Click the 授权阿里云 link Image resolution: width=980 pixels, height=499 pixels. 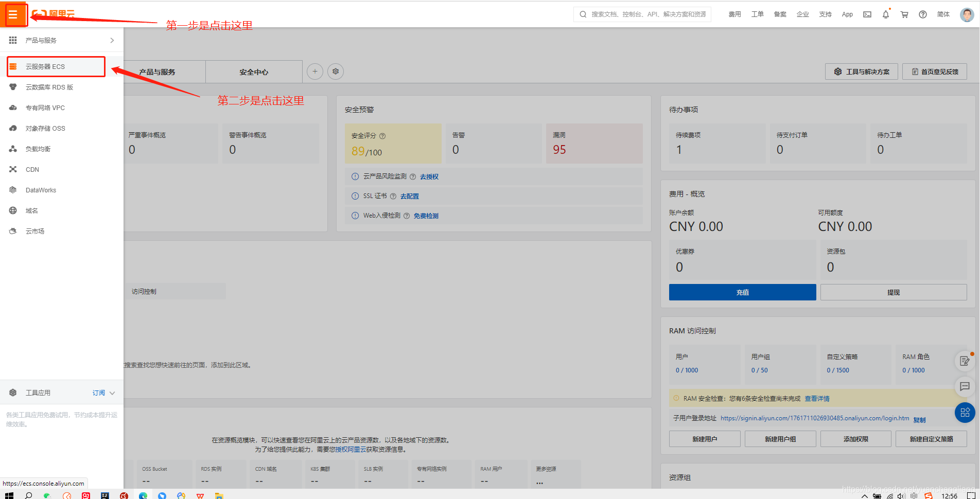click(351, 450)
